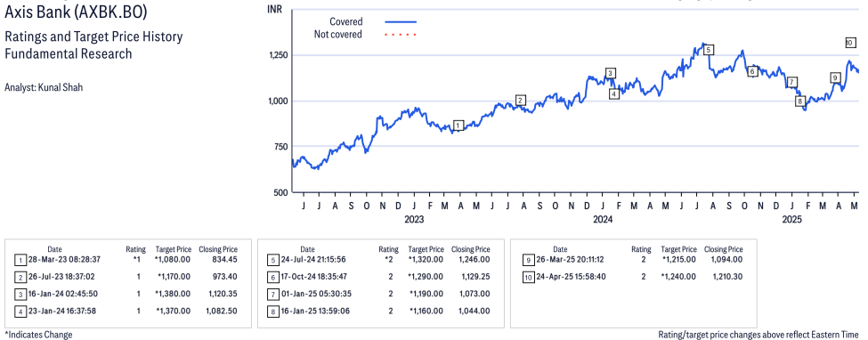
Task: Click date 17-Oct-24 18:35:47
Action: pos(314,276)
